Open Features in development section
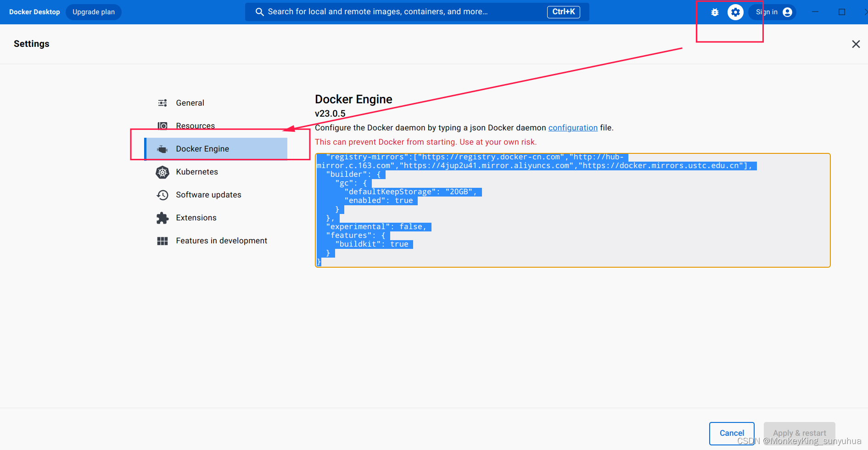This screenshot has width=868, height=450. [x=216, y=241]
